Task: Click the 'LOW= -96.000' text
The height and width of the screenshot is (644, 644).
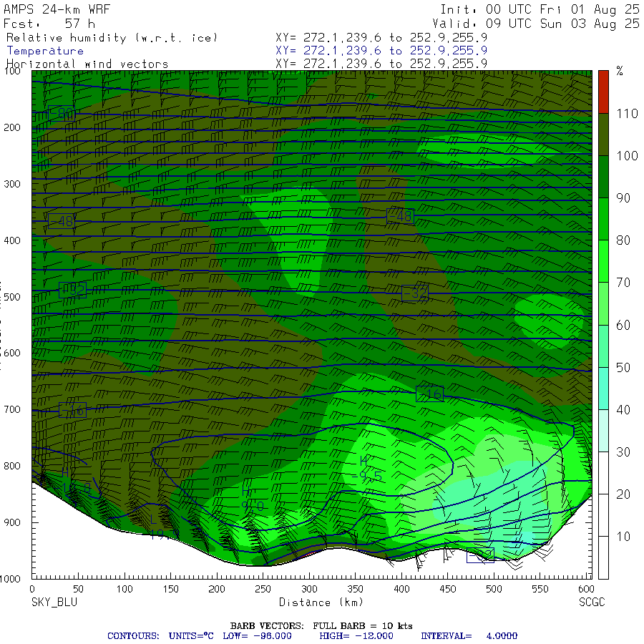Action: point(257,636)
